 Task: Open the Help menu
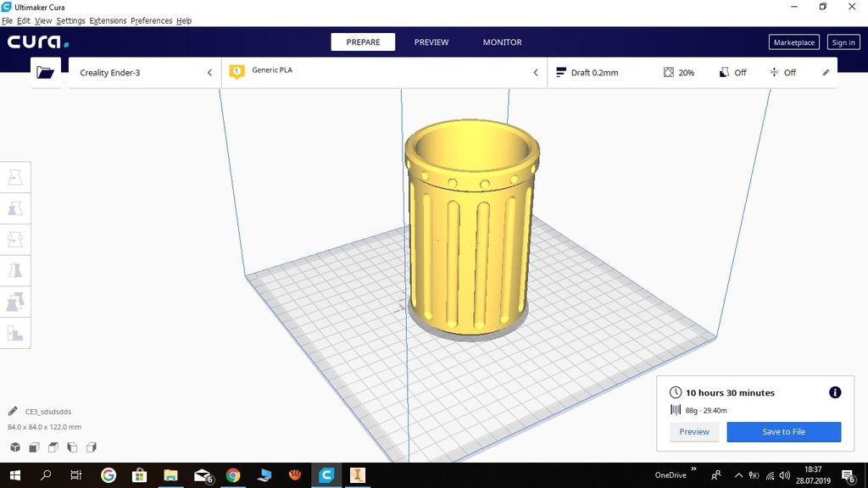(x=184, y=20)
